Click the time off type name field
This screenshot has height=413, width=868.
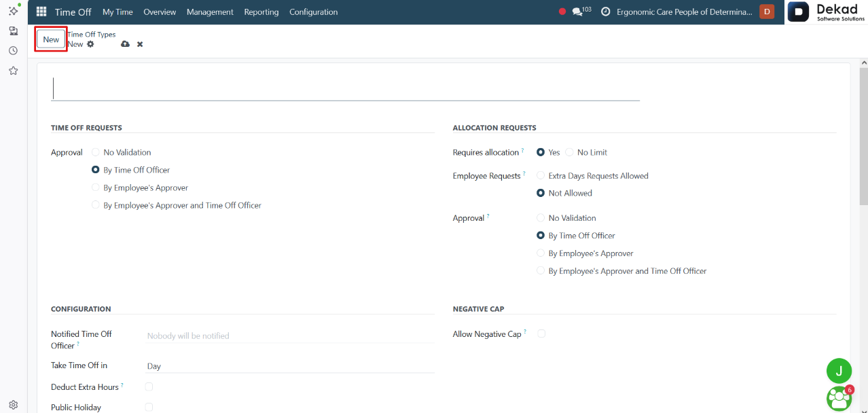coord(346,89)
